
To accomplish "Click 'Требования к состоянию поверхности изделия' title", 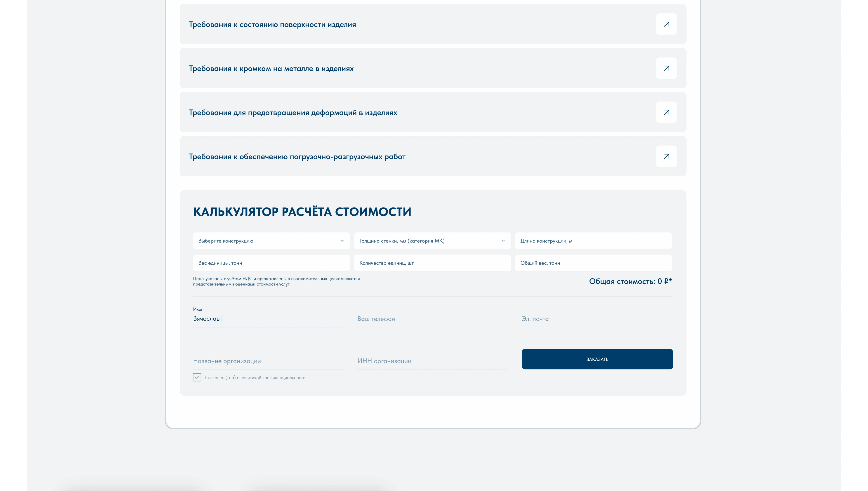I will 272,25.
